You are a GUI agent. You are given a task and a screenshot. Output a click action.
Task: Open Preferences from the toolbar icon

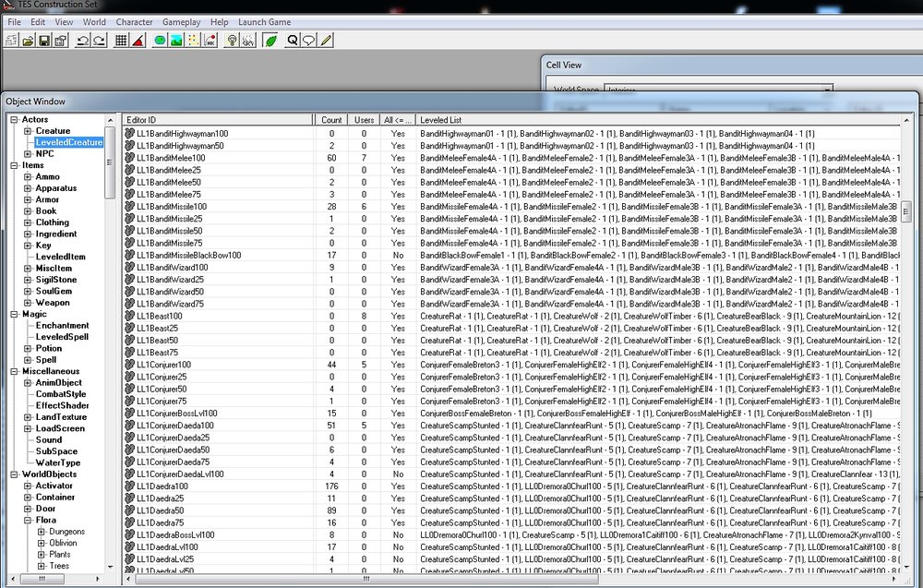(x=61, y=41)
